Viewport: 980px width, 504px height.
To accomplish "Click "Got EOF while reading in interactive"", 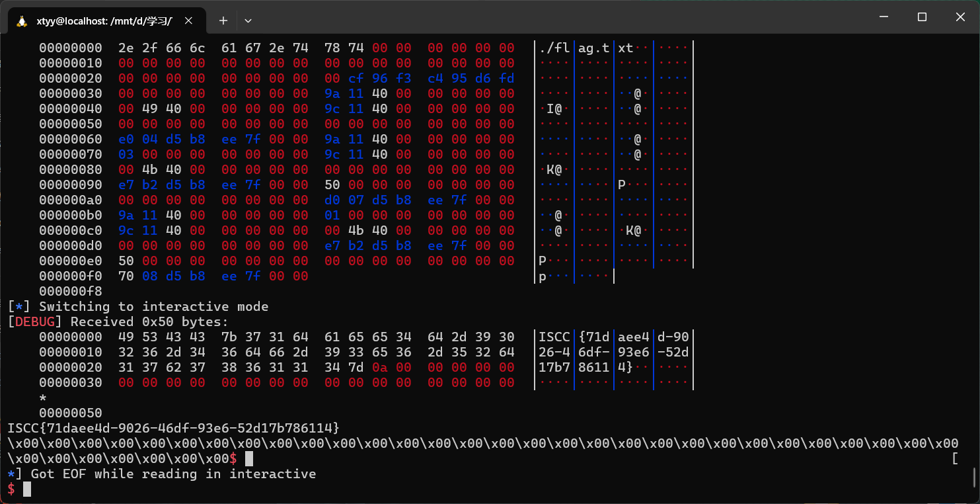I will coord(173,474).
